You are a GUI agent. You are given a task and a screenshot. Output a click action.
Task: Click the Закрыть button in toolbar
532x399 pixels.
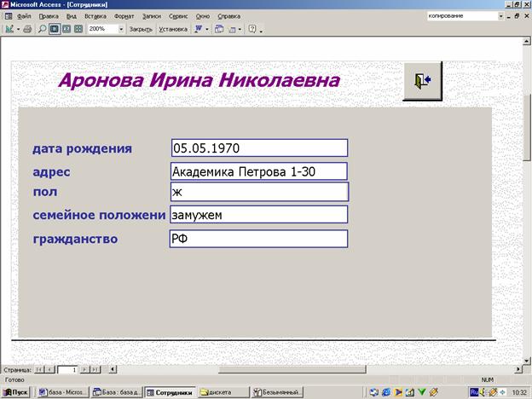(x=141, y=28)
